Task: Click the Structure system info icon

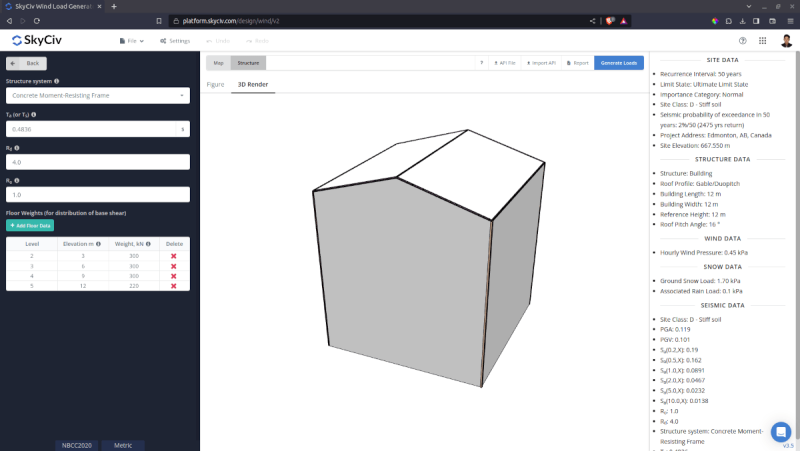Action: coord(56,81)
